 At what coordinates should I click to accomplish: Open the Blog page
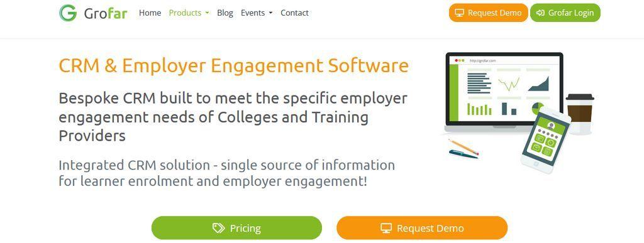[x=225, y=13]
